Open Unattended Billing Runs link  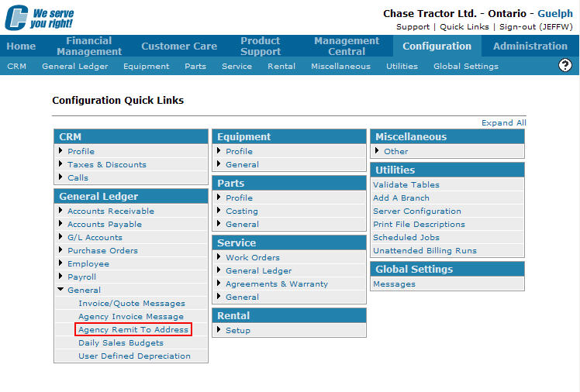tap(425, 250)
